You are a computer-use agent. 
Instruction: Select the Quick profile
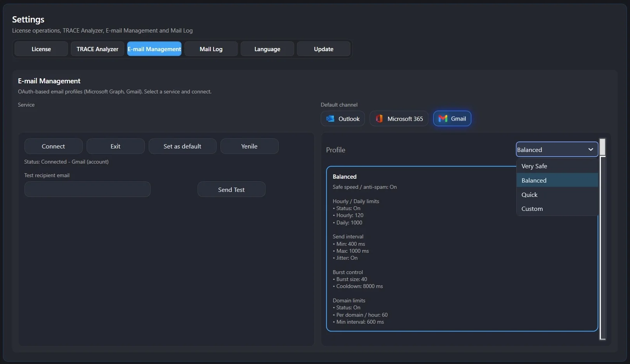click(x=529, y=195)
